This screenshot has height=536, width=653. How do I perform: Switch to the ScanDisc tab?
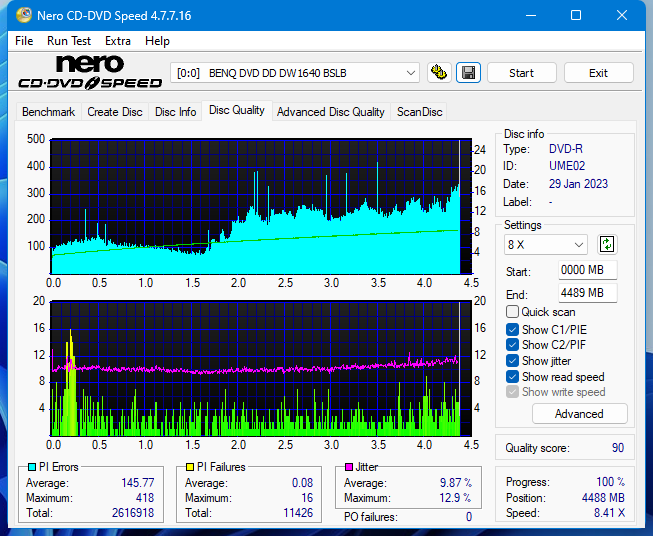click(x=419, y=112)
